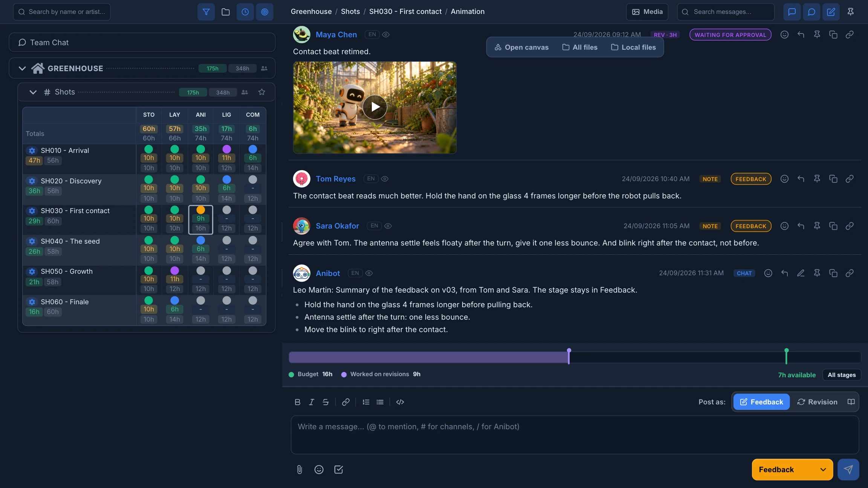The height and width of the screenshot is (488, 868).
Task: Toggle the eye icon next to Sara Okafor
Action: point(388,226)
